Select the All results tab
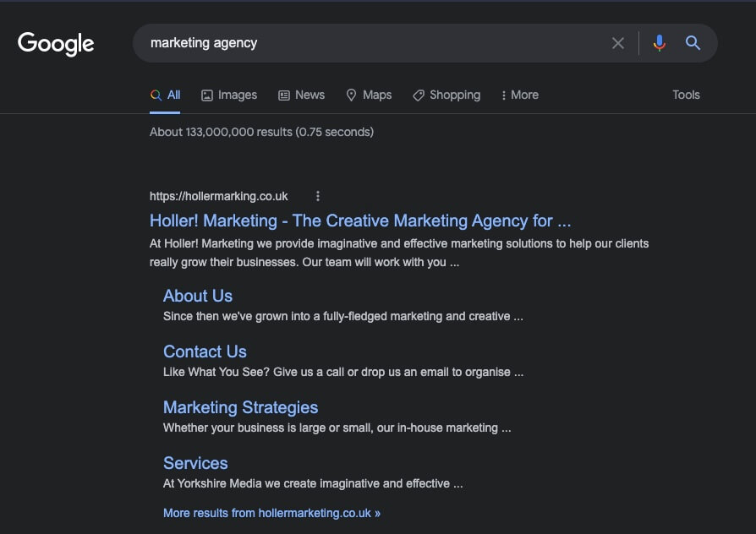The height and width of the screenshot is (534, 756). click(165, 95)
